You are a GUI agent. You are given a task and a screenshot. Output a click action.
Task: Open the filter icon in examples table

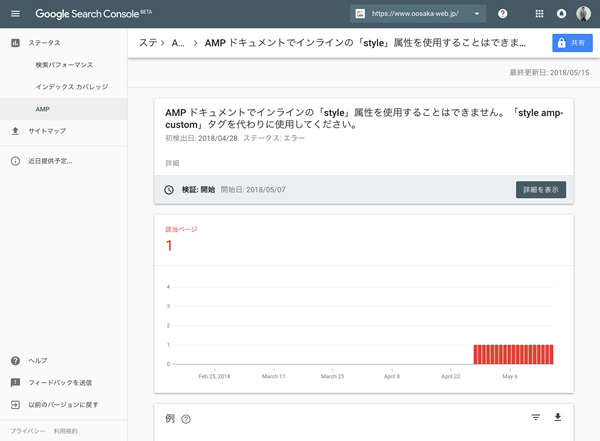pyautogui.click(x=536, y=417)
